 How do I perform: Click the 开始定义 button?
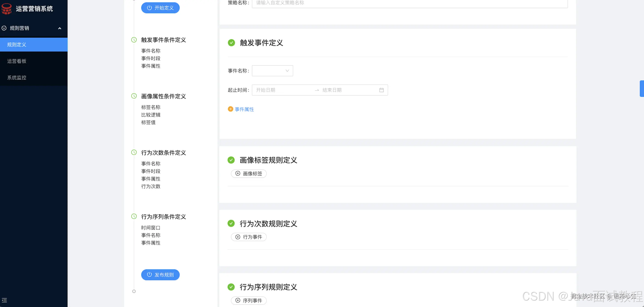point(160,8)
